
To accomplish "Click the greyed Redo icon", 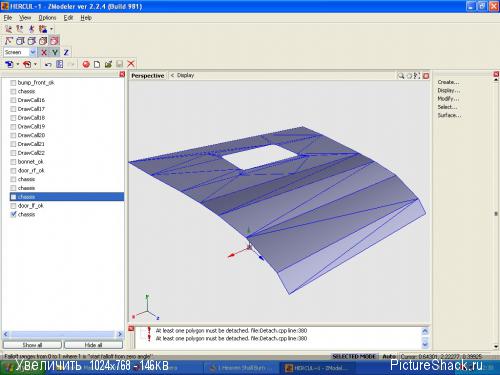I will pyautogui.click(x=71, y=64).
